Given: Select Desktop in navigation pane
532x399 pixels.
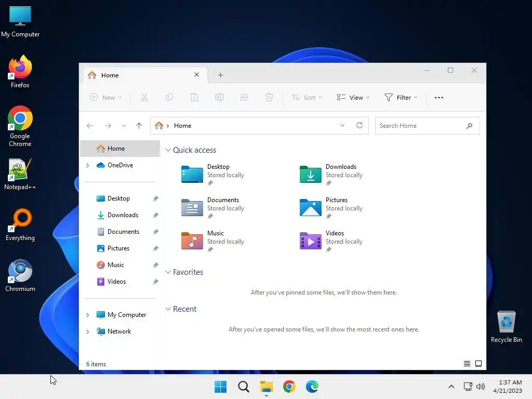Looking at the screenshot, I should click(x=120, y=198).
